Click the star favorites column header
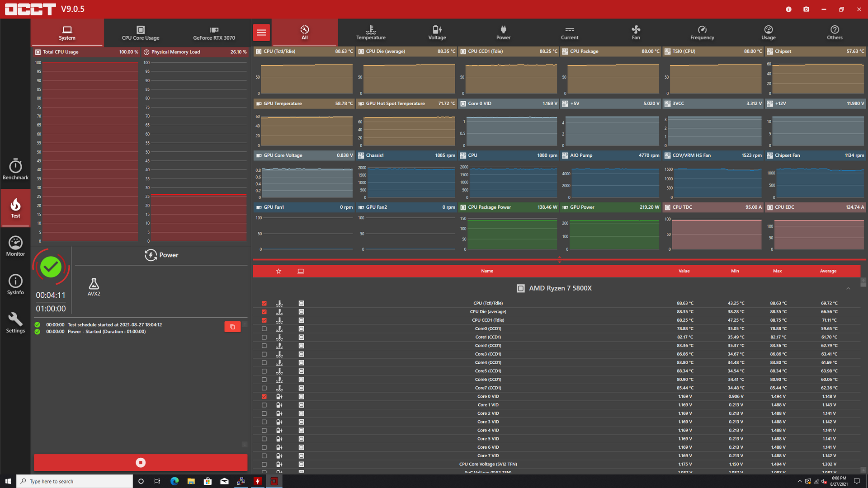 coord(278,271)
